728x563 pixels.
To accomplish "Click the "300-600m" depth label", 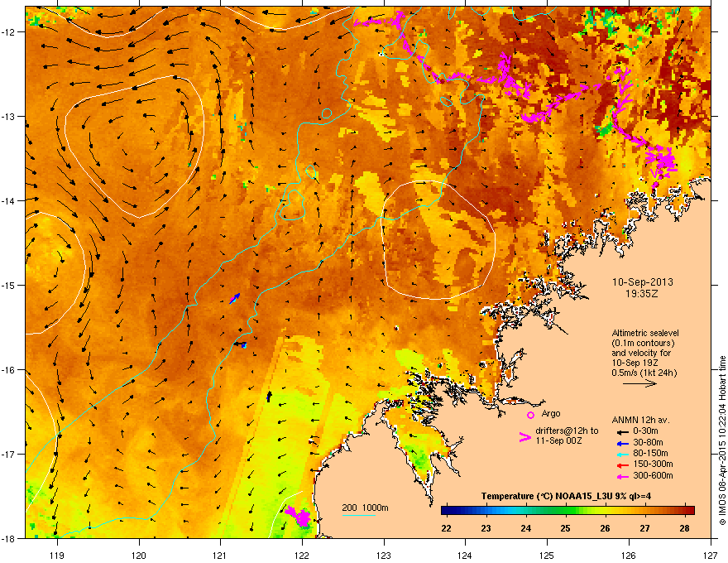I will (653, 476).
